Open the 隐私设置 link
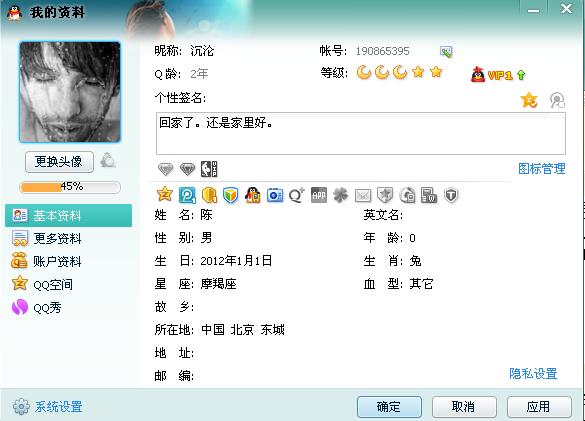The image size is (585, 421). click(533, 374)
